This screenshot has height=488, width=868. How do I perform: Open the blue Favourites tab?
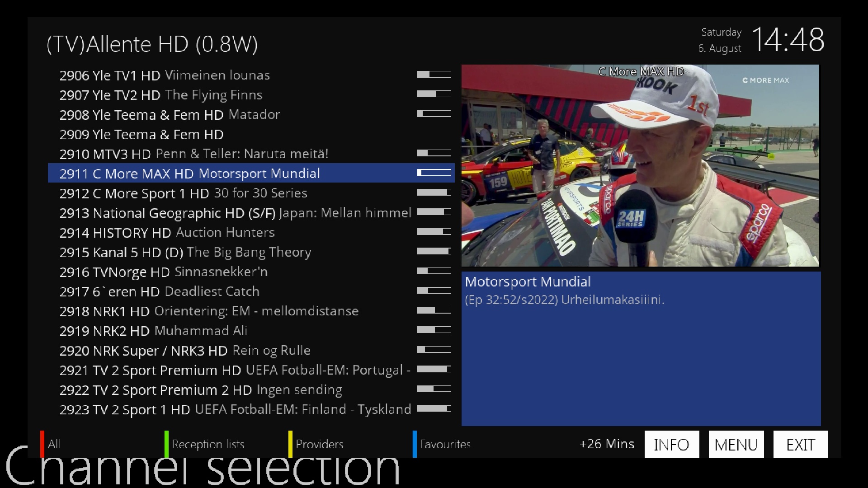tap(442, 444)
